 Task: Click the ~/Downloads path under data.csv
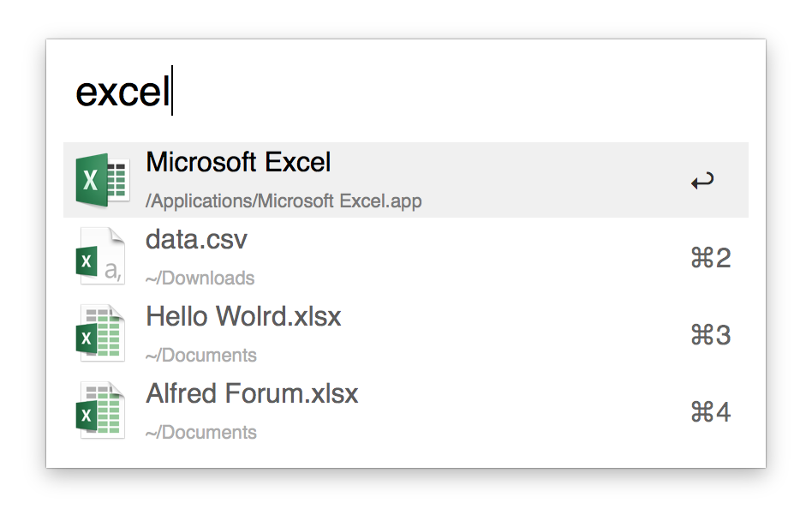pos(200,278)
